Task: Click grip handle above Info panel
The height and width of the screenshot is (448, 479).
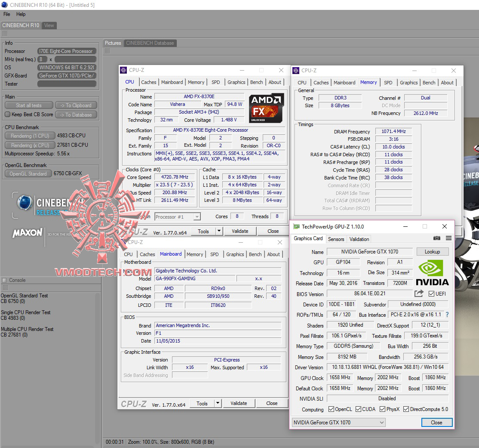Action: 5,33
